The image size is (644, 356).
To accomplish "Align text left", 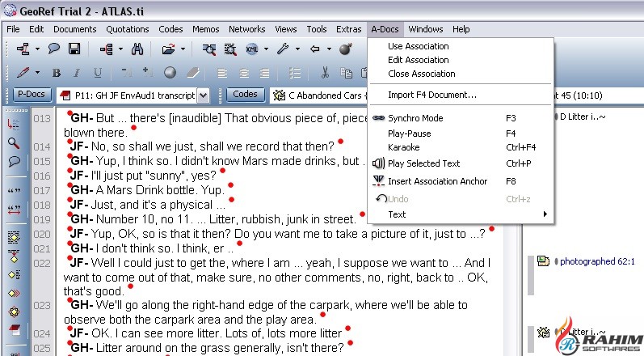I will tap(222, 73).
